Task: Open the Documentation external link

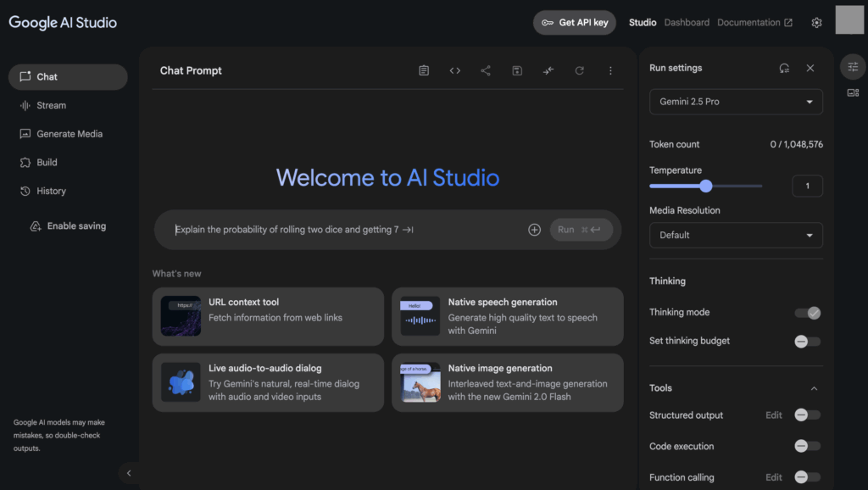Action: pyautogui.click(x=754, y=23)
